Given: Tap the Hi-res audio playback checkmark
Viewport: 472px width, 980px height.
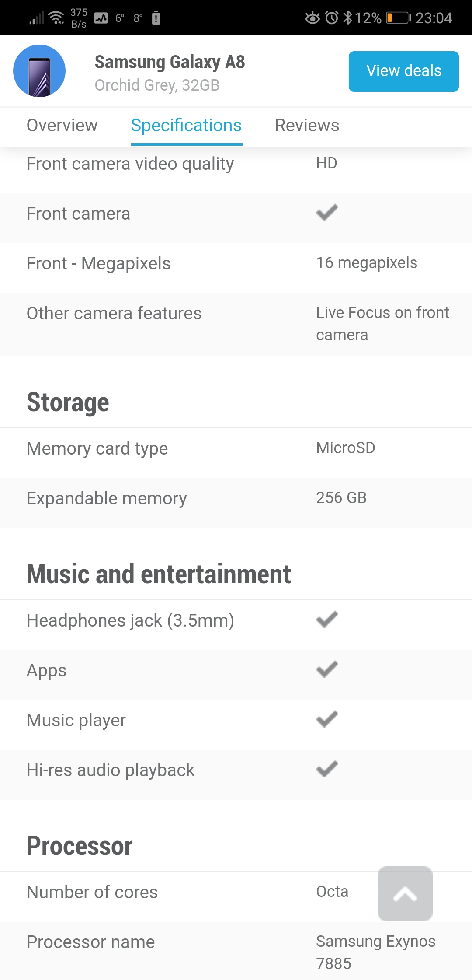Looking at the screenshot, I should coord(327,769).
